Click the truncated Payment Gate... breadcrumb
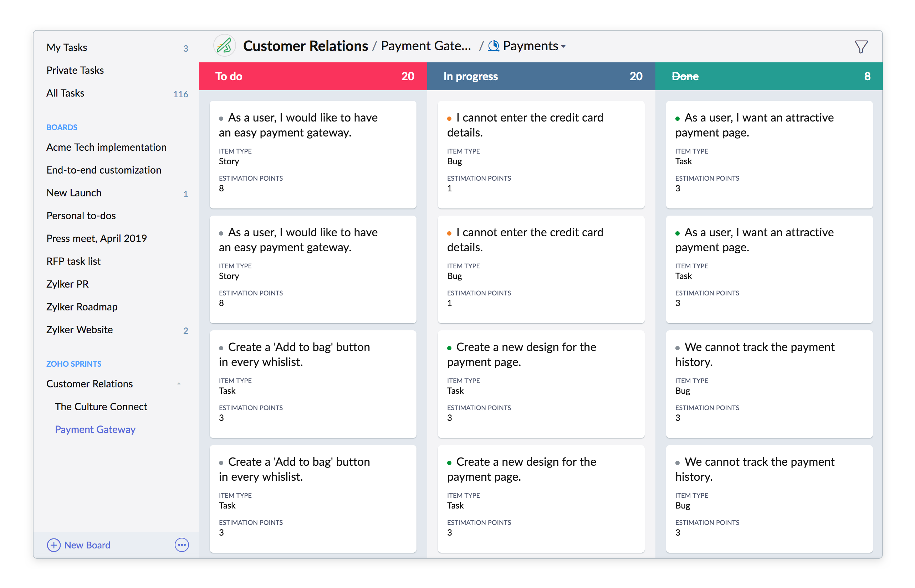Viewport: 915px width, 588px height. (426, 46)
